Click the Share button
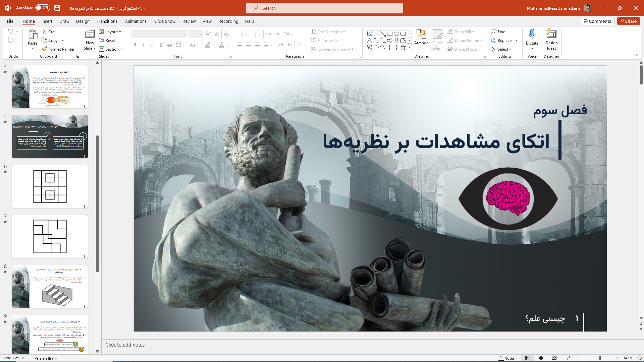 [628, 21]
